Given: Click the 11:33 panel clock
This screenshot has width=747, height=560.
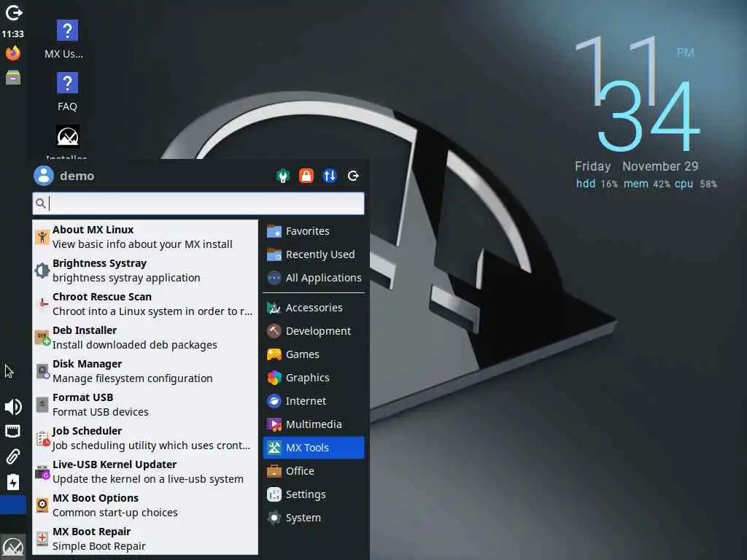Looking at the screenshot, I should 13,34.
